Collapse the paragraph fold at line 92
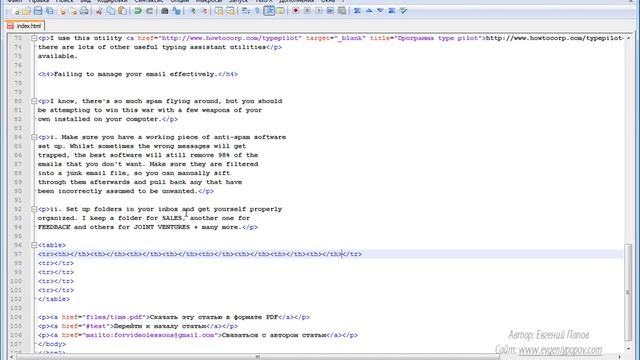Image resolution: width=640 pixels, height=360 pixels. [34, 209]
